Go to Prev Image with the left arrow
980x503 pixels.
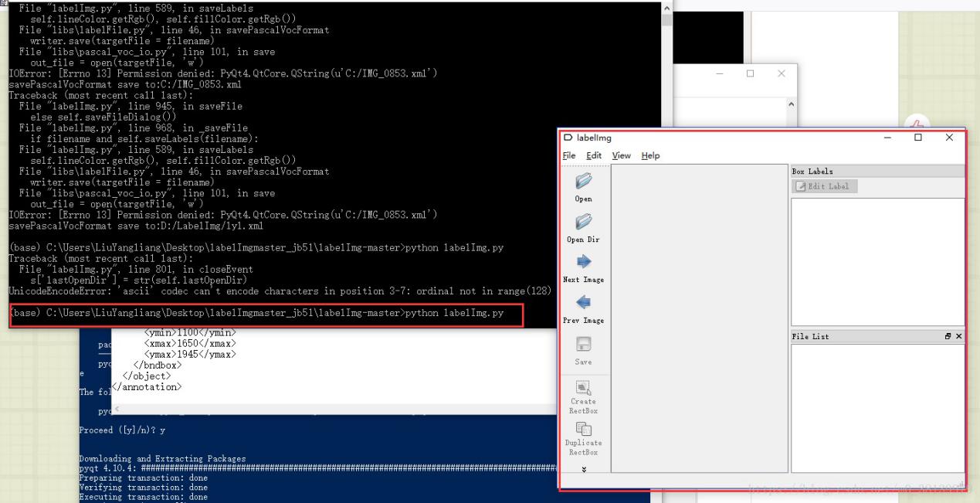click(x=584, y=303)
